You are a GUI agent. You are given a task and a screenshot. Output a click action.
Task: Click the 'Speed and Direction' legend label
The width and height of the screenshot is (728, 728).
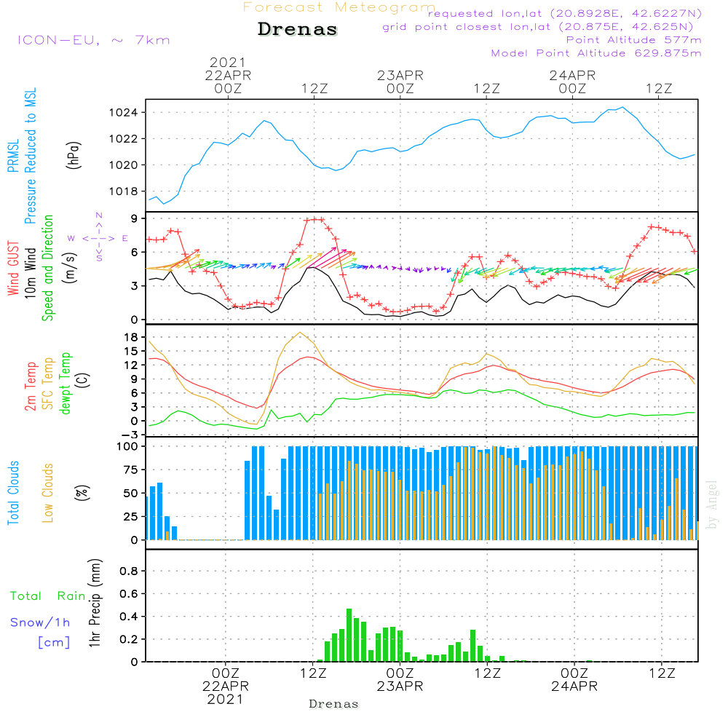click(48, 268)
